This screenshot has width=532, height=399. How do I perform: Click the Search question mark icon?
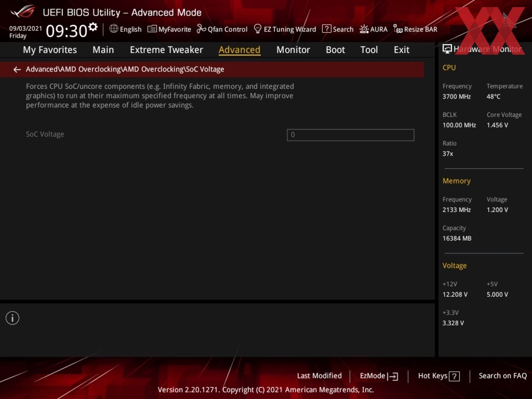(x=326, y=29)
